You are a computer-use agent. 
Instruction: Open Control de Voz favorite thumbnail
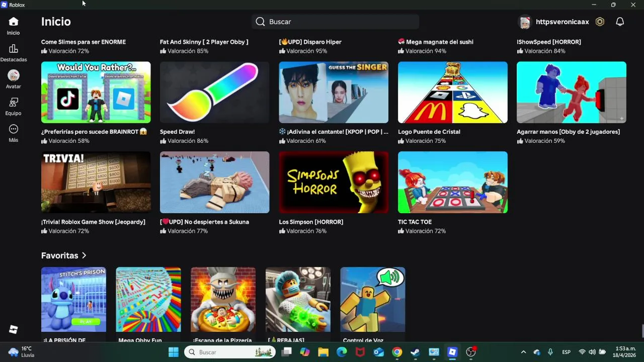(x=373, y=300)
